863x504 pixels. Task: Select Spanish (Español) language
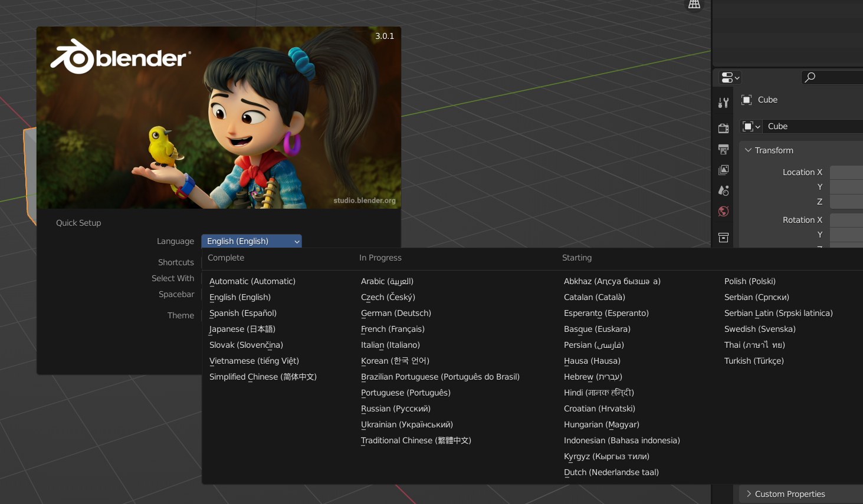point(243,313)
